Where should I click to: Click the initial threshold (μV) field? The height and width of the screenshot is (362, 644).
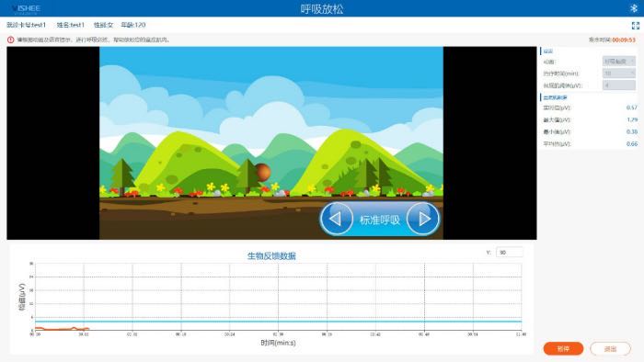click(x=619, y=85)
